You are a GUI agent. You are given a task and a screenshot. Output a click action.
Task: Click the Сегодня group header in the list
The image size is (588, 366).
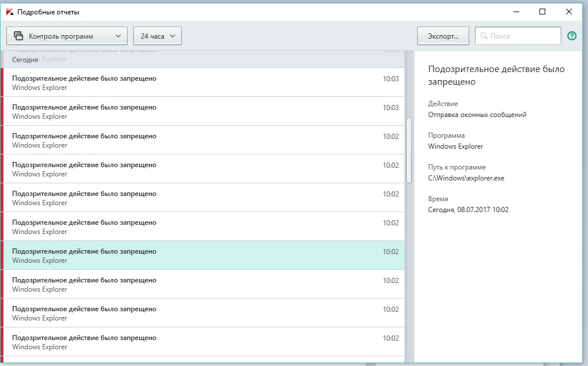tap(25, 60)
